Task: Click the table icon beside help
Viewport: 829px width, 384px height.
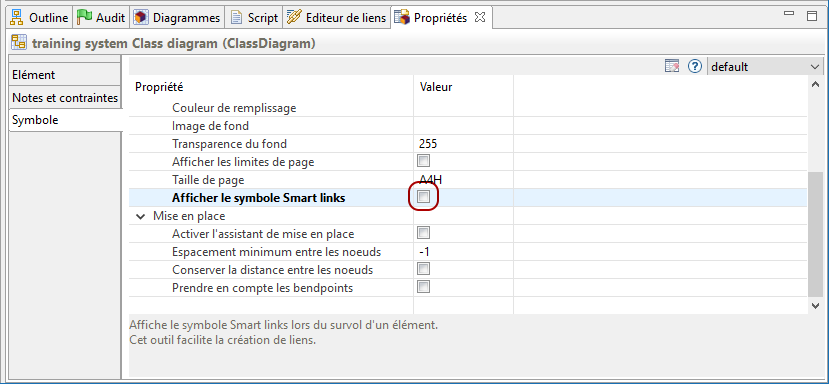Action: click(x=672, y=66)
